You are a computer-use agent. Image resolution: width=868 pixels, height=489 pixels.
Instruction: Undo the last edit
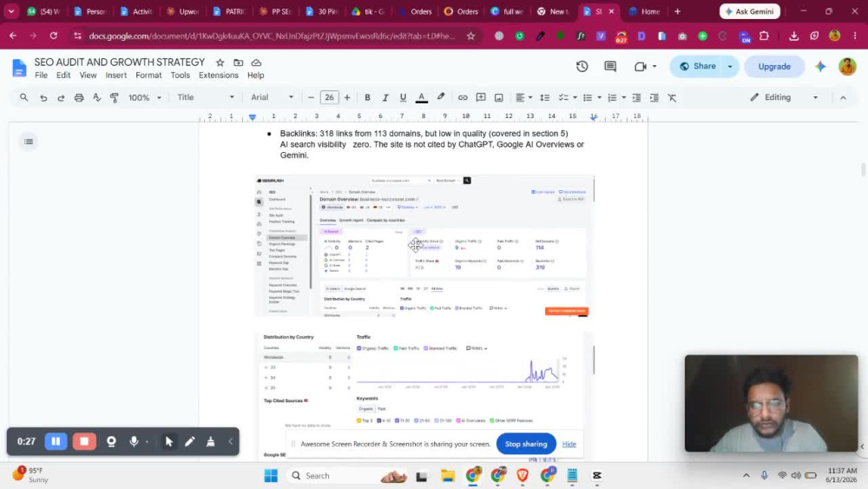pyautogui.click(x=43, y=97)
